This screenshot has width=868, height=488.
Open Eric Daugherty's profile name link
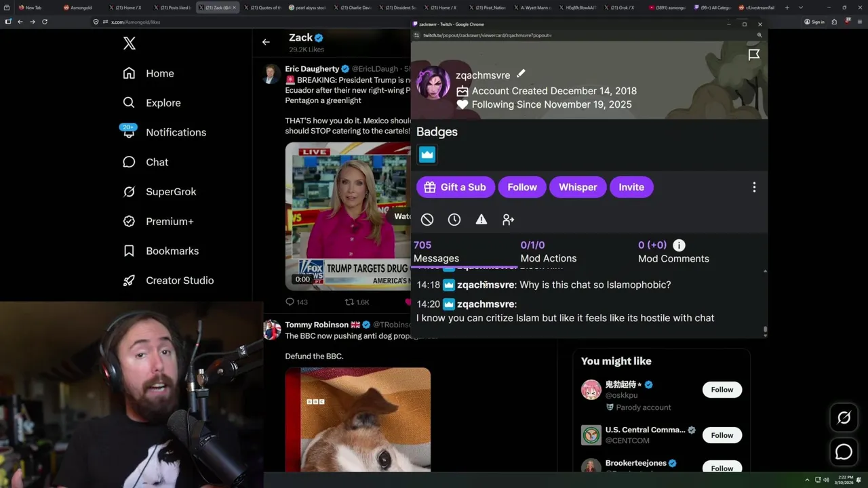coord(312,69)
